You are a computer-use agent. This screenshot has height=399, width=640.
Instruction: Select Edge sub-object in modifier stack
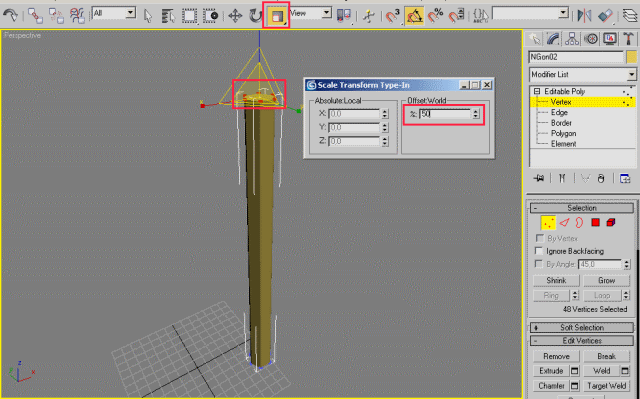[x=559, y=112]
